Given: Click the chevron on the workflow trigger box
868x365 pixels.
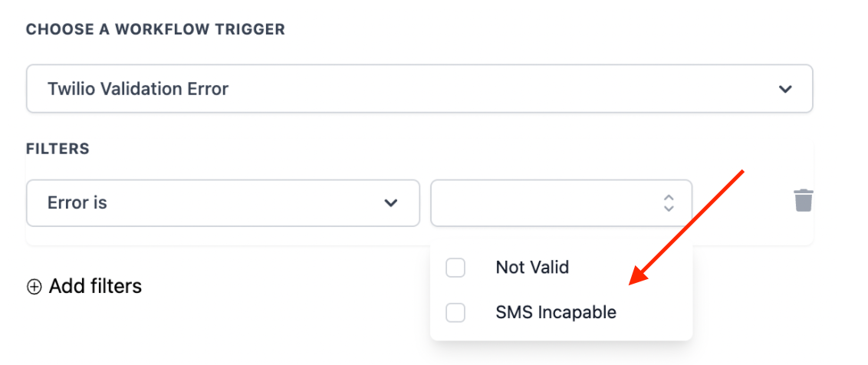Looking at the screenshot, I should [x=785, y=89].
